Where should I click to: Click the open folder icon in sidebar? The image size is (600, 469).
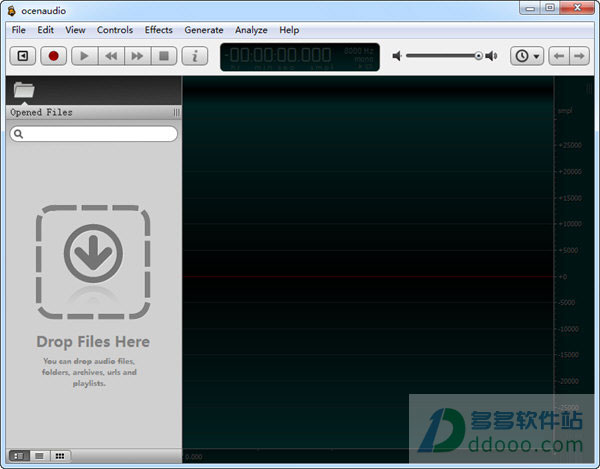point(24,90)
